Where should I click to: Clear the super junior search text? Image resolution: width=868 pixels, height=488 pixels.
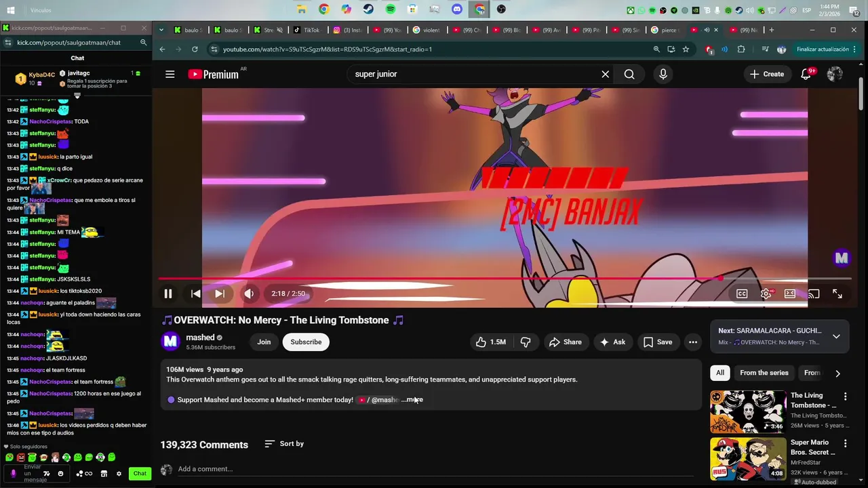click(605, 75)
